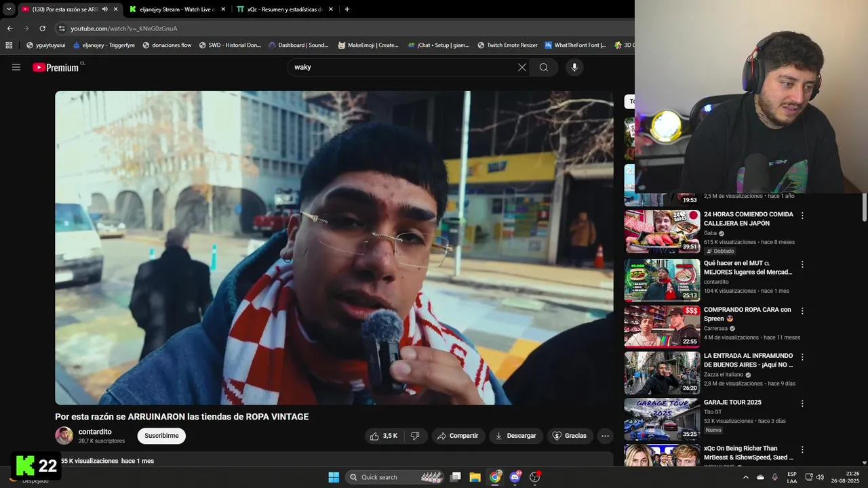Click the browser address bar URL

124,28
